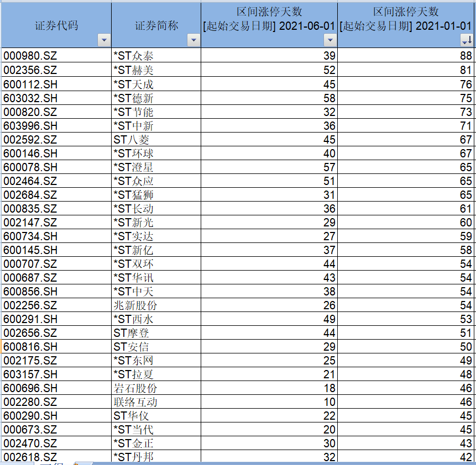Select cell *ST双环

(156, 263)
